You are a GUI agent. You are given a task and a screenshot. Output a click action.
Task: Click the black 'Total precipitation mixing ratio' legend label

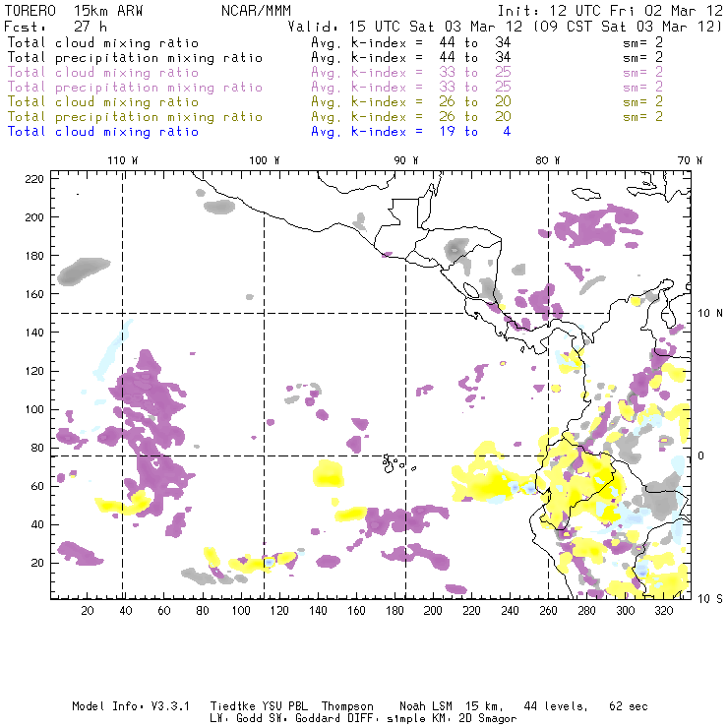click(x=135, y=58)
